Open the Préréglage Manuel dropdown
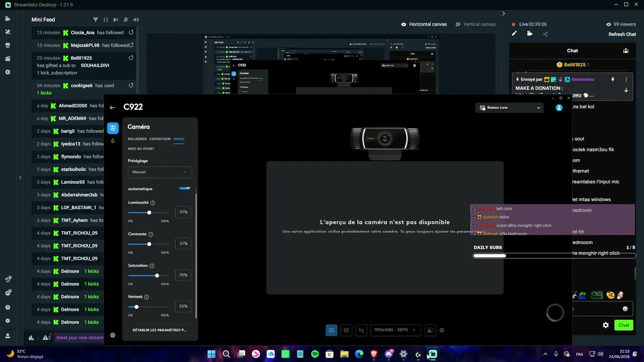The image size is (644, 362). pyautogui.click(x=159, y=172)
